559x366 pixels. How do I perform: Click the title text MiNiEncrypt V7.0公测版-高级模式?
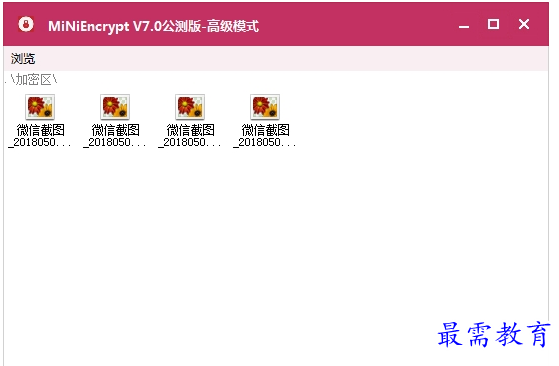click(153, 26)
